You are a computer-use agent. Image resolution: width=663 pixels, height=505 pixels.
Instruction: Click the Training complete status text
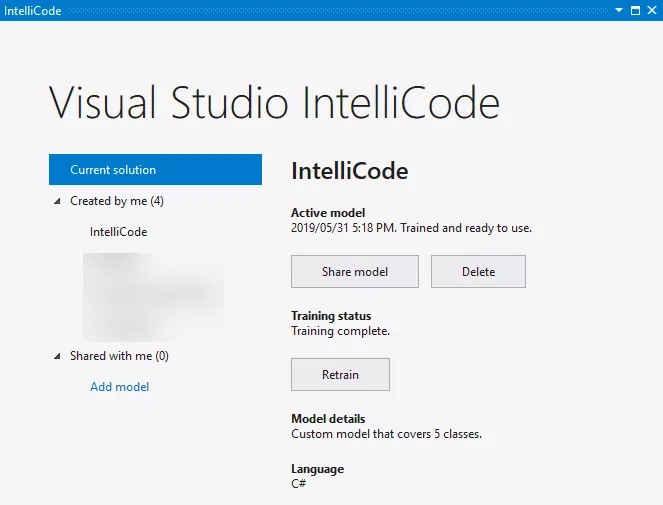(340, 331)
